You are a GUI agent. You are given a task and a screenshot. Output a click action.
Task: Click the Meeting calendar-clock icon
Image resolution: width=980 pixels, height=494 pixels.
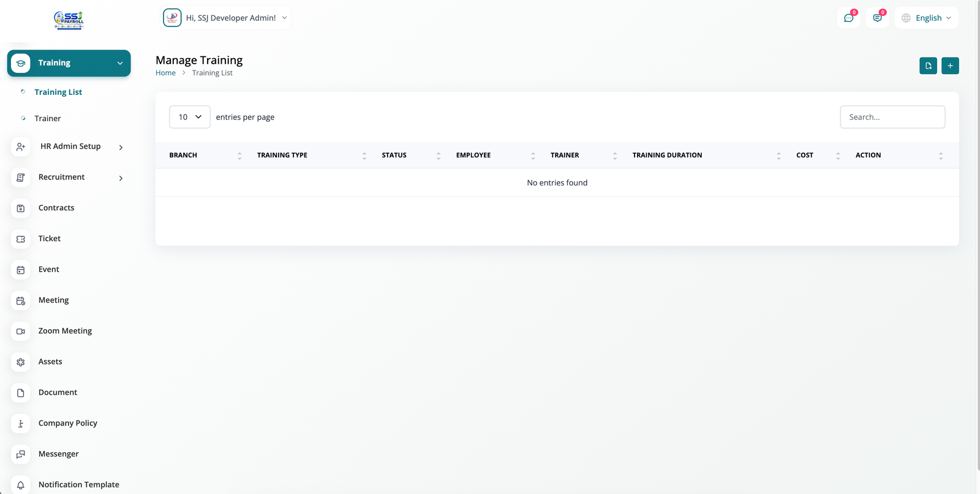click(21, 301)
